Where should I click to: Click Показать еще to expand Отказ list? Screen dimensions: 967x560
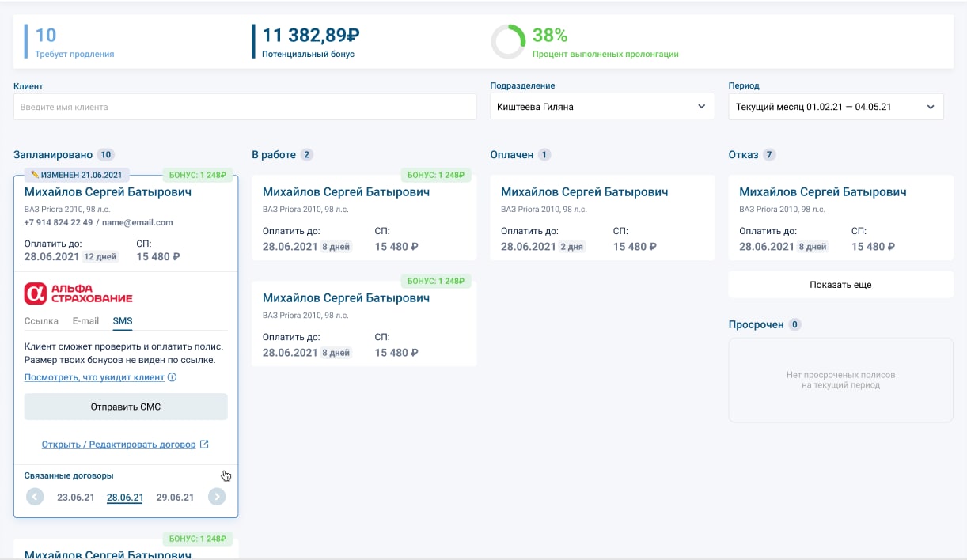840,285
